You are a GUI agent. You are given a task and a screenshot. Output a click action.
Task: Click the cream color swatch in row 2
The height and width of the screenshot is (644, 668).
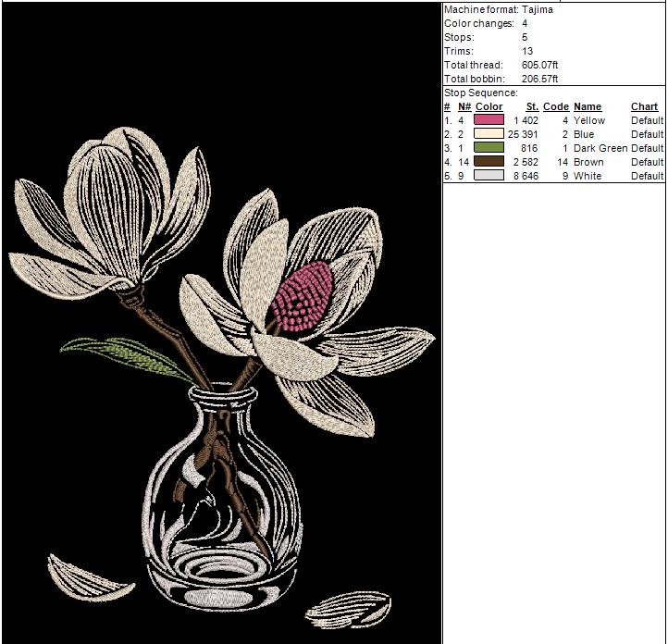point(489,134)
